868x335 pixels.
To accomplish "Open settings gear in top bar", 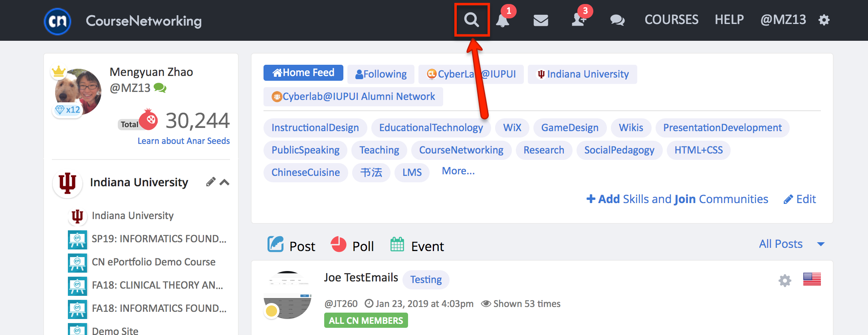I will [x=824, y=20].
